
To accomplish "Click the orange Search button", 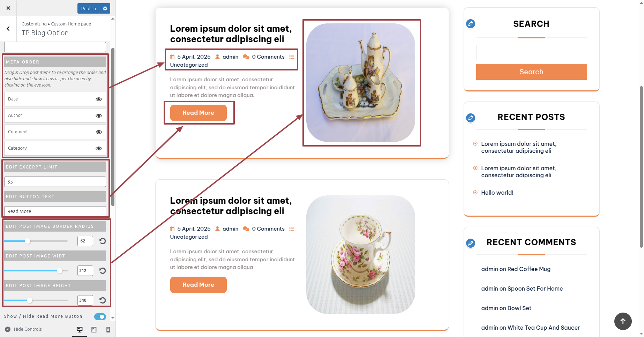I will [531, 72].
